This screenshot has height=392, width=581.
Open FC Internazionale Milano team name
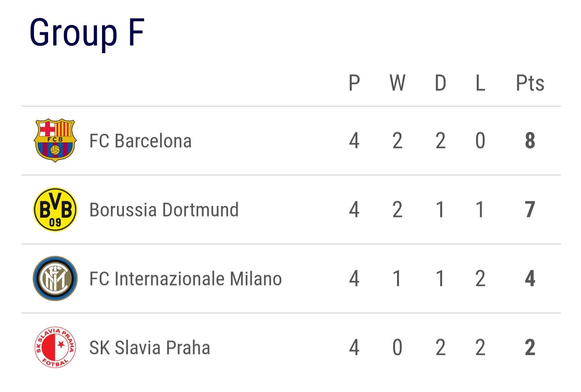click(x=186, y=279)
